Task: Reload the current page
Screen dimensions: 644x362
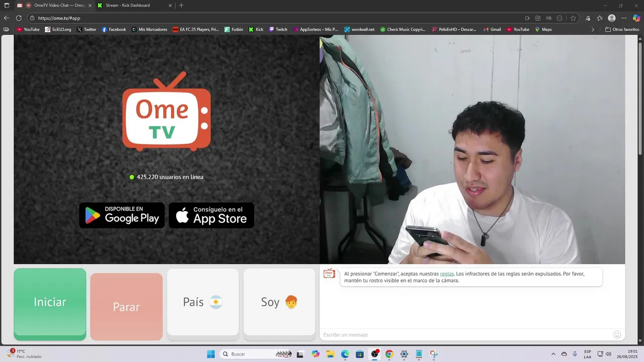Action: pyautogui.click(x=19, y=18)
